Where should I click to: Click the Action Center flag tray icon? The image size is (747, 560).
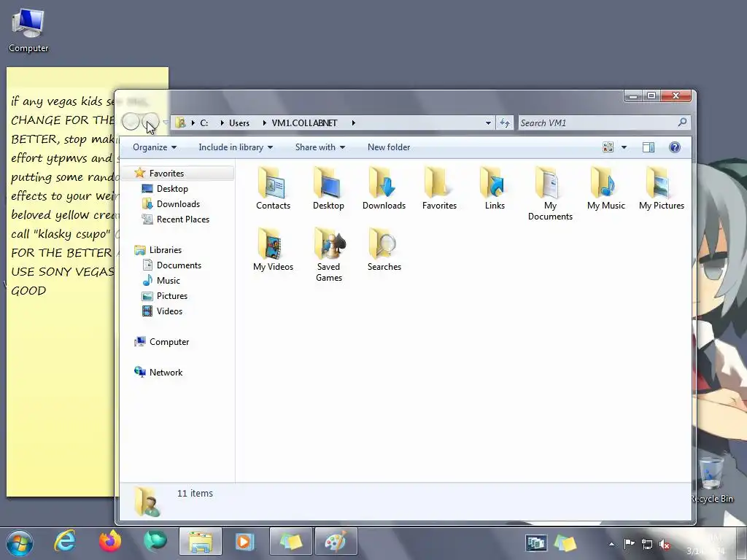tap(629, 544)
